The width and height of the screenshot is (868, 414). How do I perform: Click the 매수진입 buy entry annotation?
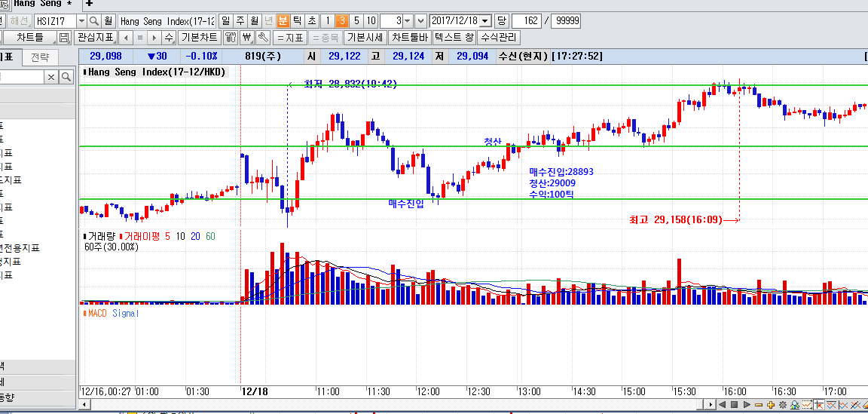pos(406,204)
